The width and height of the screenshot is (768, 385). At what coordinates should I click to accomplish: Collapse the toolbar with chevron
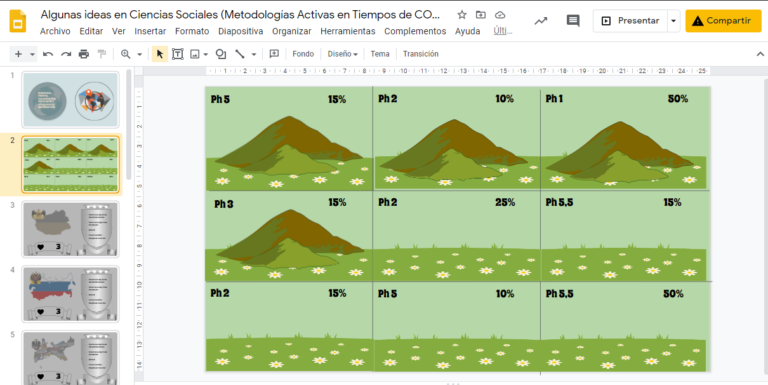point(760,54)
